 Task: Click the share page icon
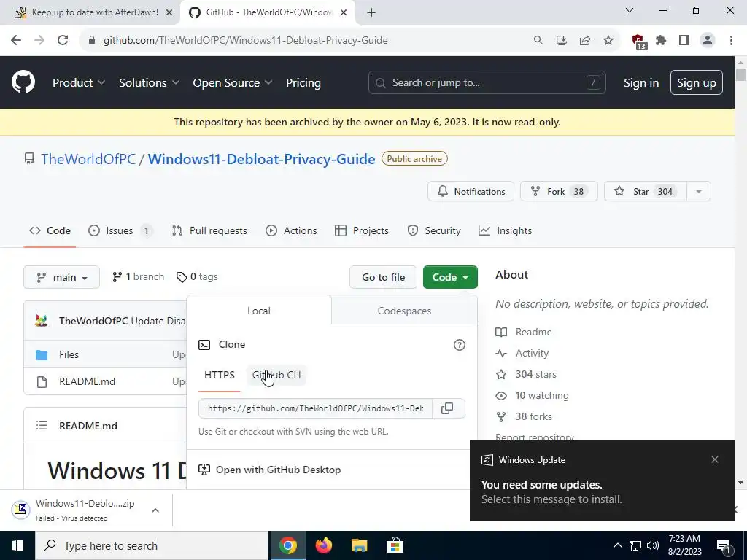pyautogui.click(x=585, y=41)
